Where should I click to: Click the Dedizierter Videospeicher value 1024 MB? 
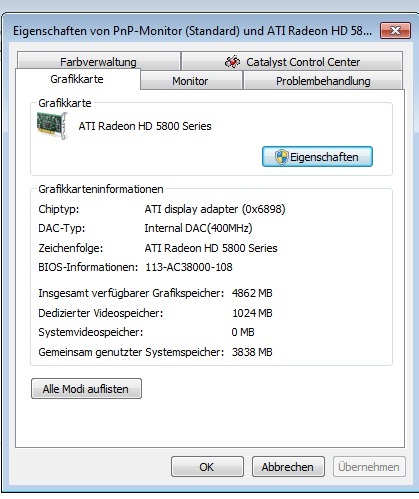[252, 313]
